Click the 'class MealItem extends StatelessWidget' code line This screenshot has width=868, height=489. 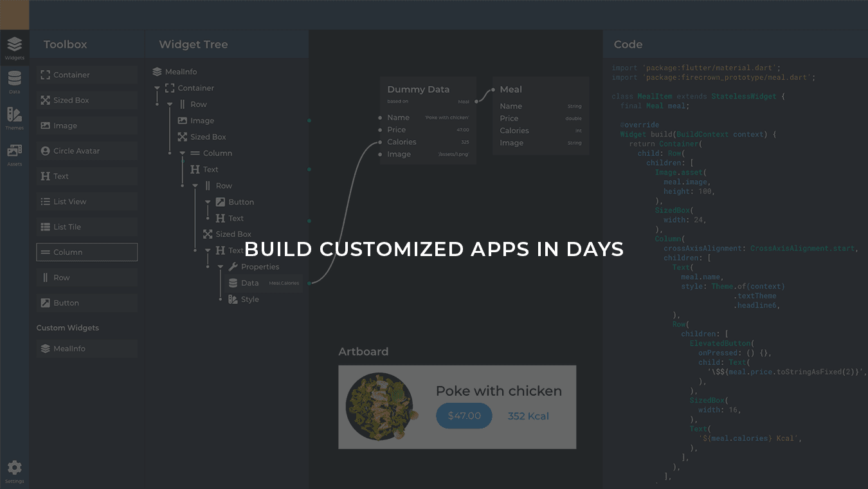pos(698,97)
